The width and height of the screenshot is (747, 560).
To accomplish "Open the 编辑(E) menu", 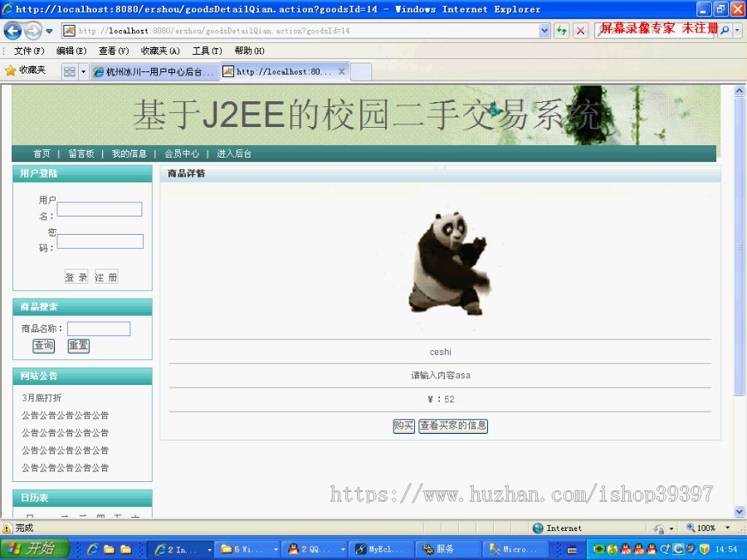I will pos(71,51).
